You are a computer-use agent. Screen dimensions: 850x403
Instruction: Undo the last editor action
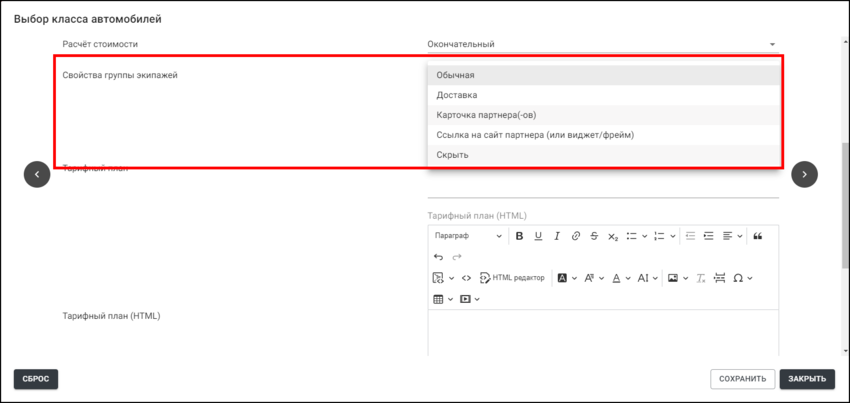pos(438,257)
